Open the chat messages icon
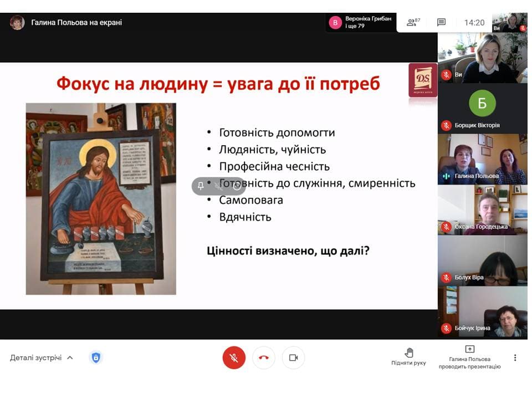The height and width of the screenshot is (399, 532). click(x=441, y=22)
